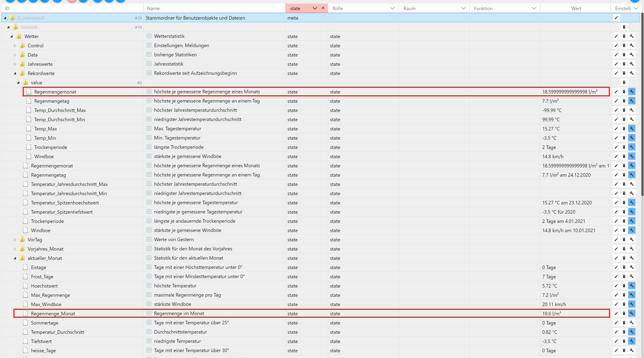644x358 pixels.
Task: Select the Trockenperiode item under value
Action: [50, 147]
